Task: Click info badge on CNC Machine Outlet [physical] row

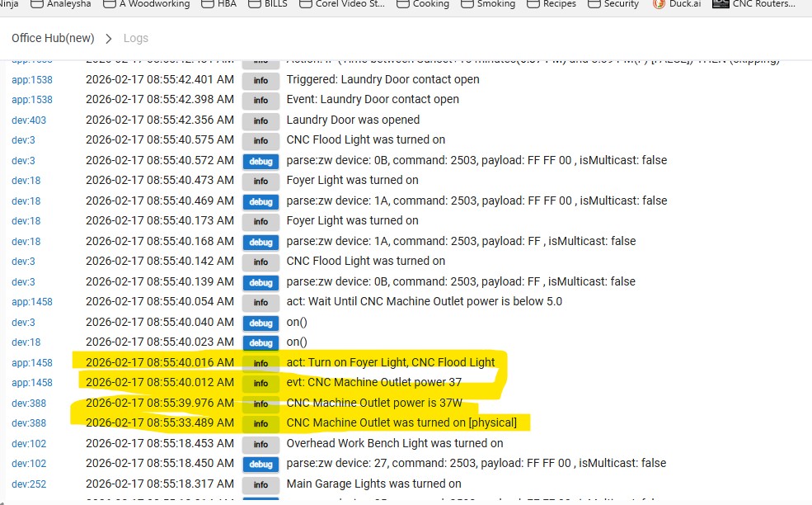Action: tap(260, 423)
